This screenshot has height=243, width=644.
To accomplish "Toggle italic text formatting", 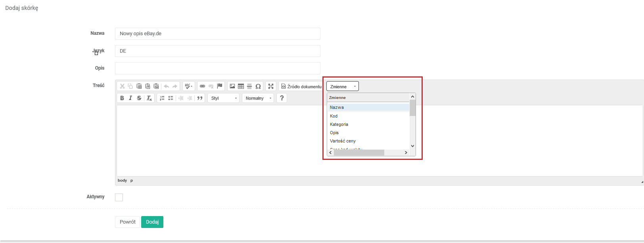I will coord(130,98).
